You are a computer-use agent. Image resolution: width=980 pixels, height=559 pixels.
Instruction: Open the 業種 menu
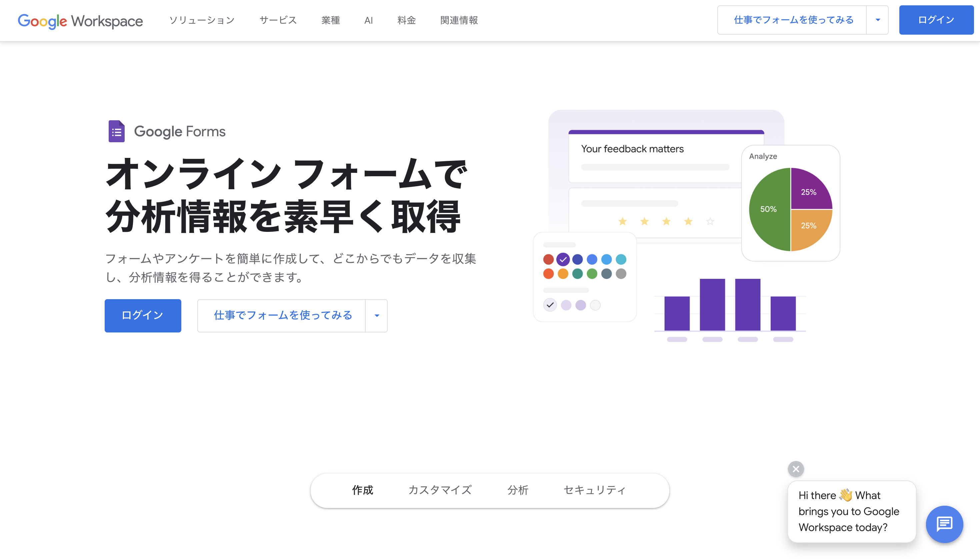[330, 20]
